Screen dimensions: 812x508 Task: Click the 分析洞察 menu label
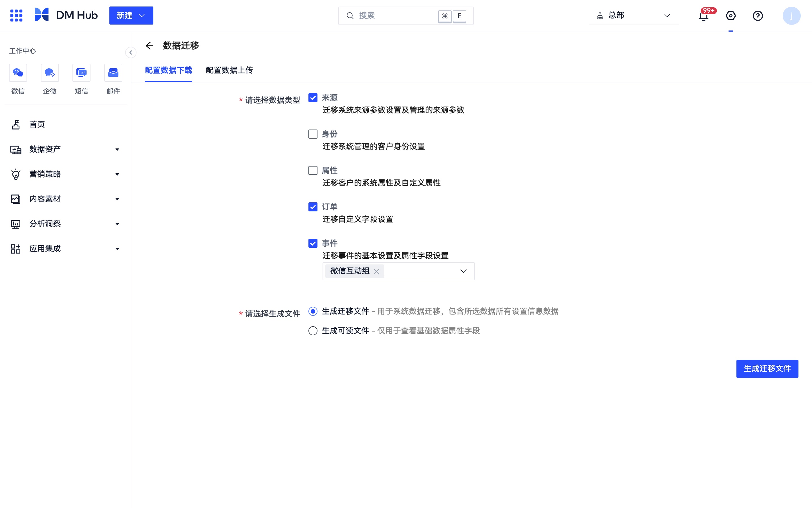pos(45,224)
